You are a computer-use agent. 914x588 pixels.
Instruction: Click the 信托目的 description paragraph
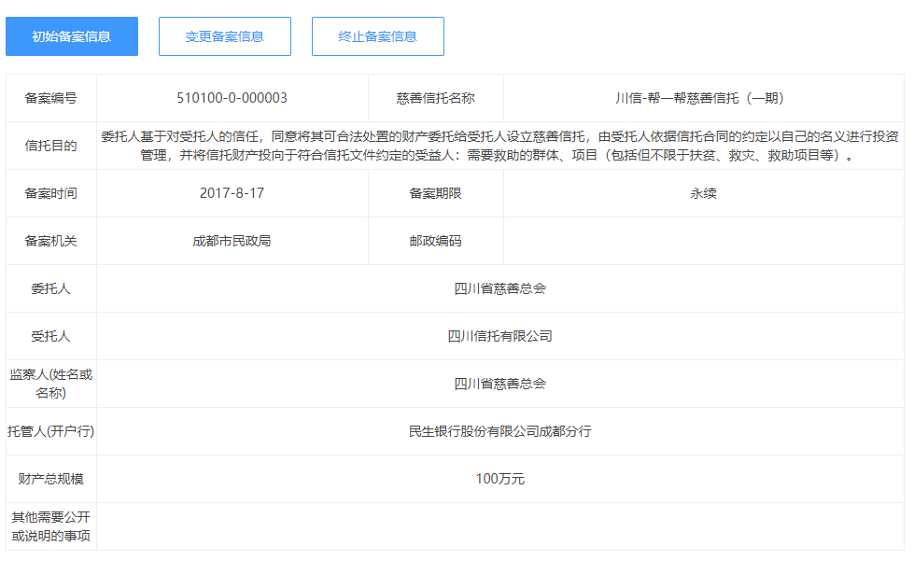pos(499,146)
